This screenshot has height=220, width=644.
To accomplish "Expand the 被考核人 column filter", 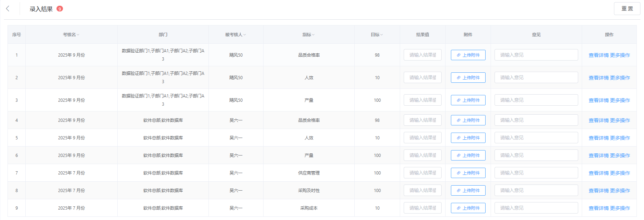I will pyautogui.click(x=245, y=35).
